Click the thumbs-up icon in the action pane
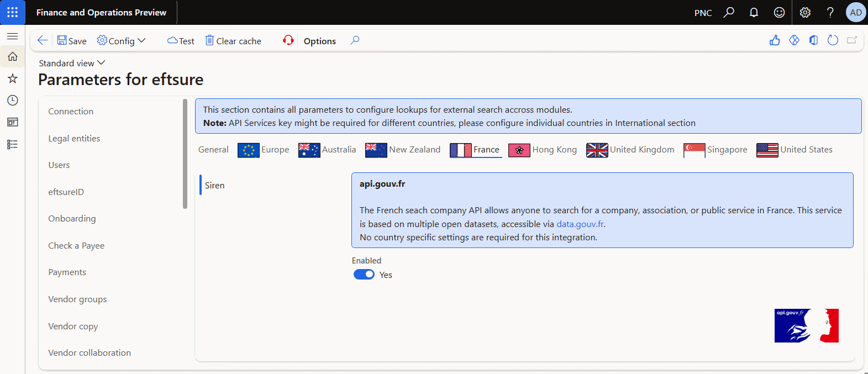 (x=775, y=40)
